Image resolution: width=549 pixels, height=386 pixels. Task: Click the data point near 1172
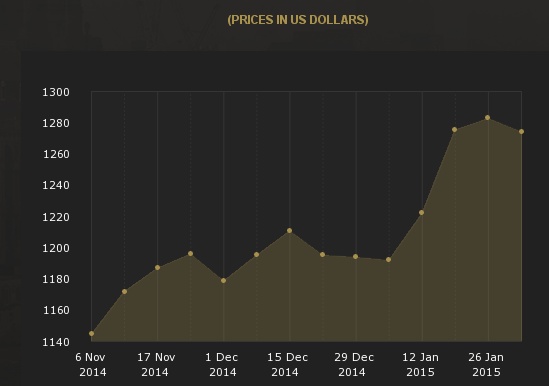pyautogui.click(x=125, y=291)
